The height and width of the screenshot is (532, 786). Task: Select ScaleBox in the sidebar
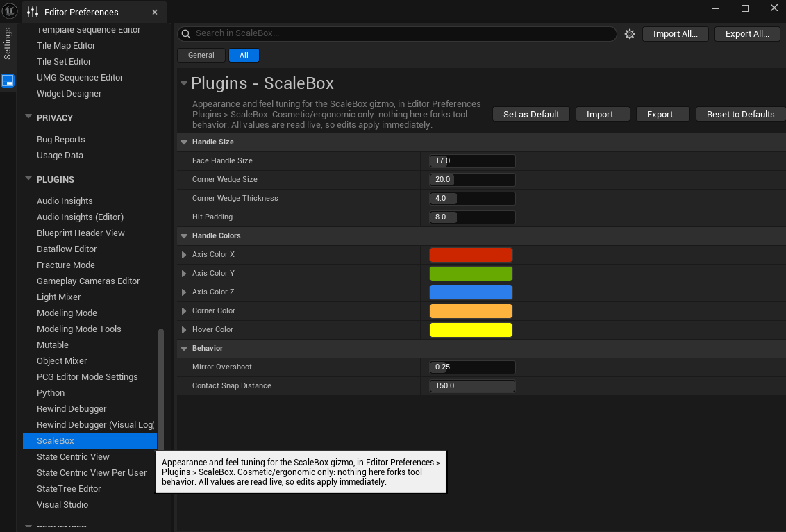tap(90, 441)
